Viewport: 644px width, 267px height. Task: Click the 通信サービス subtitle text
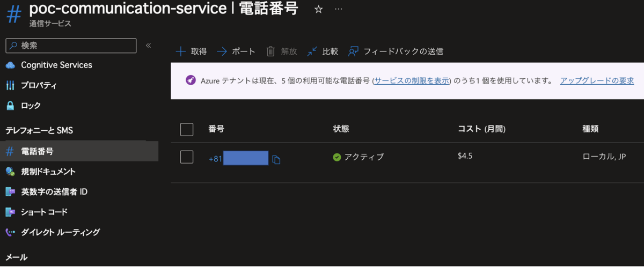coord(50,24)
